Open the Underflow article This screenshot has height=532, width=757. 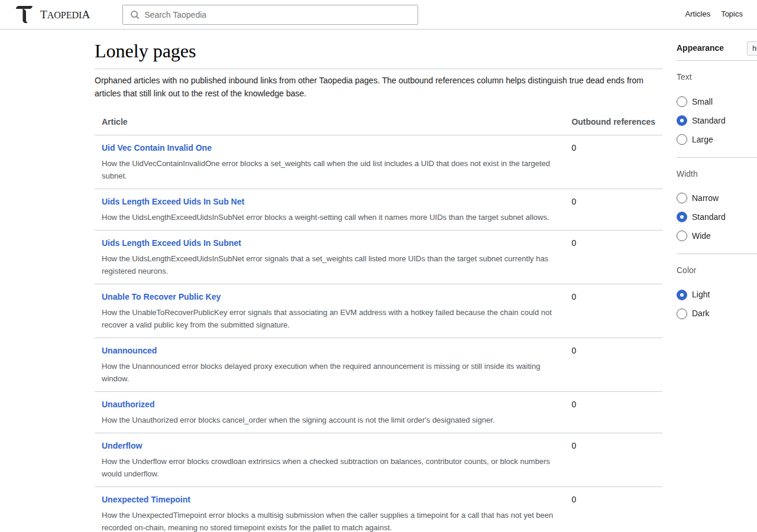pyautogui.click(x=122, y=446)
